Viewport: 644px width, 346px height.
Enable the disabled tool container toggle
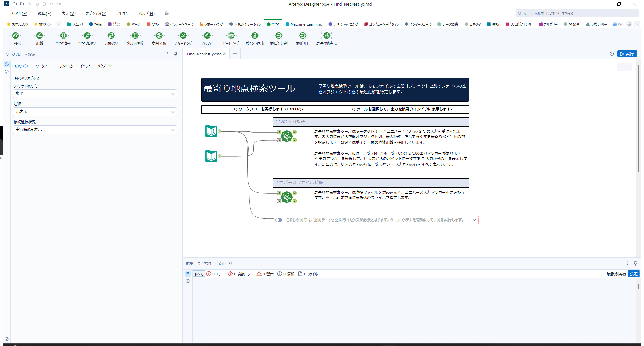pos(279,220)
